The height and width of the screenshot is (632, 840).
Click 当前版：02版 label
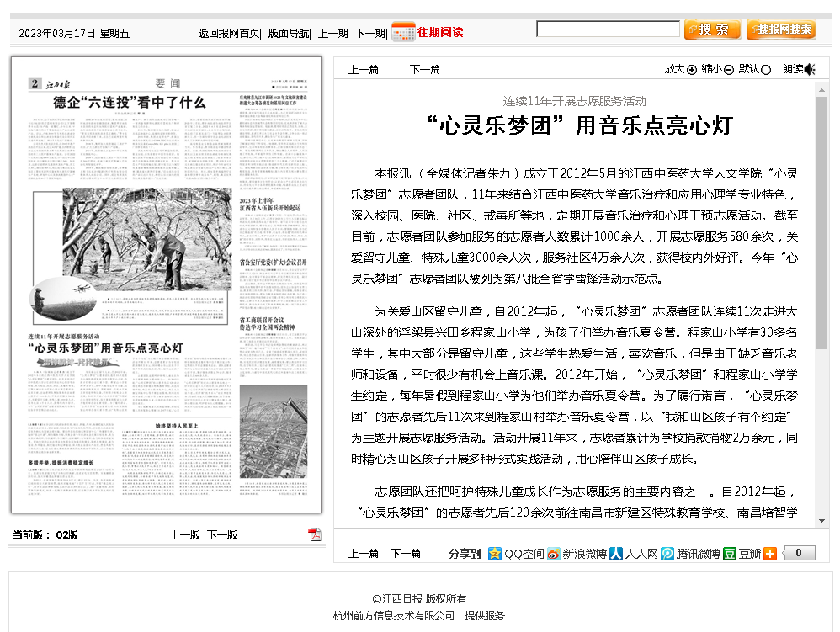coord(45,535)
